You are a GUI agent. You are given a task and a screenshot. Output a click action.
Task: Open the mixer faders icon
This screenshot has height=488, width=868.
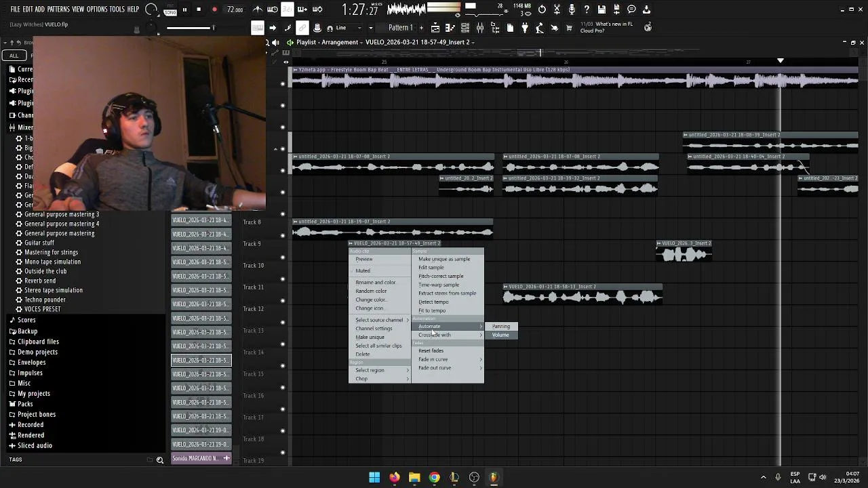480,28
